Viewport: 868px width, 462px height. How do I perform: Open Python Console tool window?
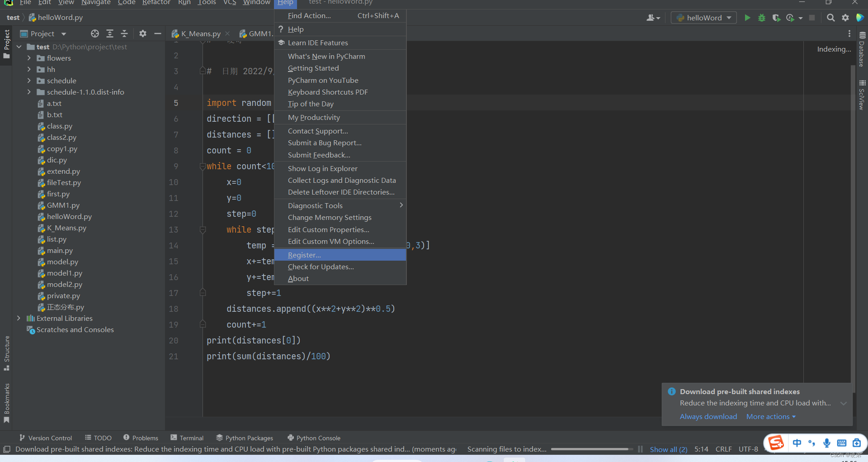pyautogui.click(x=314, y=438)
